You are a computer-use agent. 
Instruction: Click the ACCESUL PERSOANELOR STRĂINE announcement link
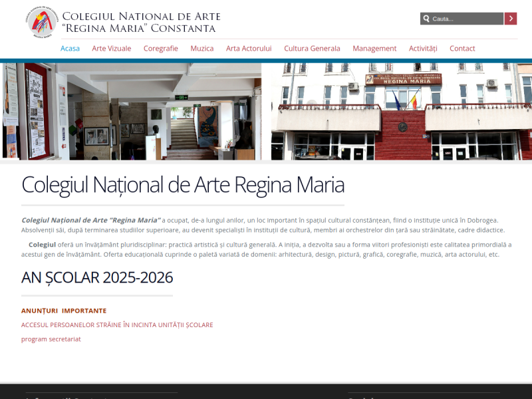click(117, 325)
